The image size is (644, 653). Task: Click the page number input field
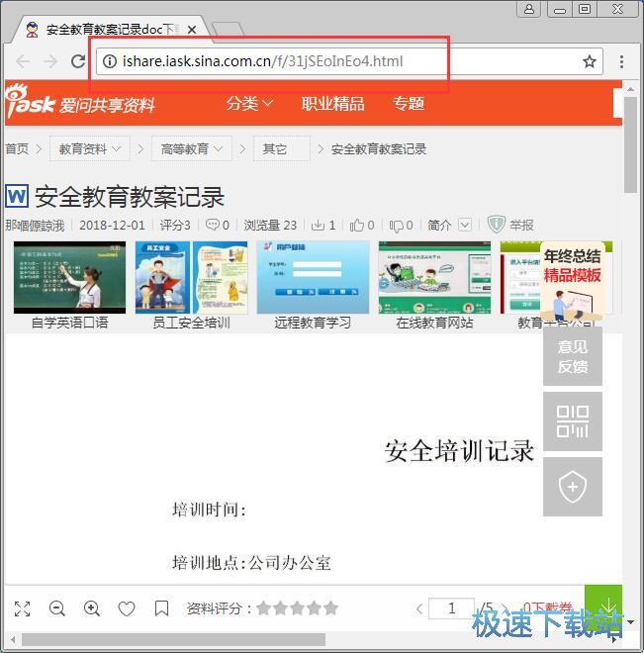point(451,608)
